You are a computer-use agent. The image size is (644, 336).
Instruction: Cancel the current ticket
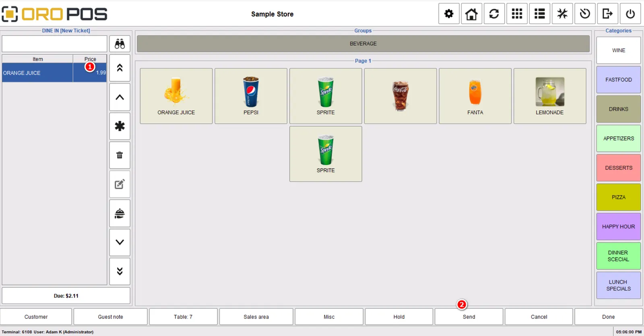point(539,317)
